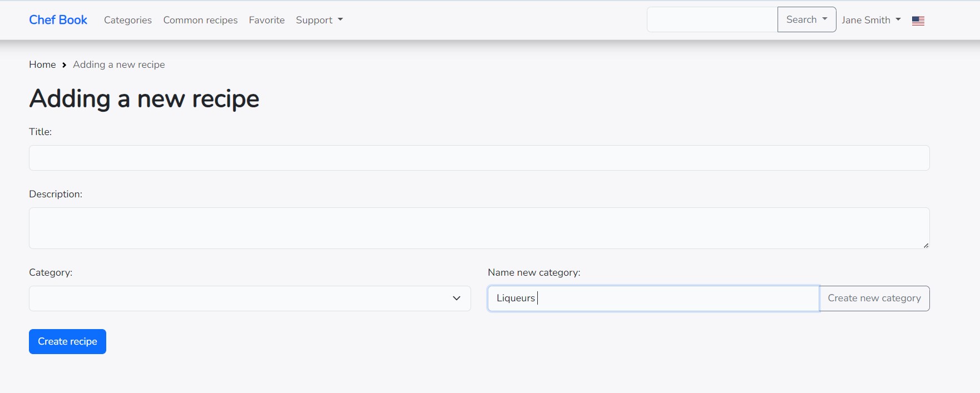The height and width of the screenshot is (393, 980).
Task: Click the 'Adding a new recipe' breadcrumb item
Action: coord(118,64)
